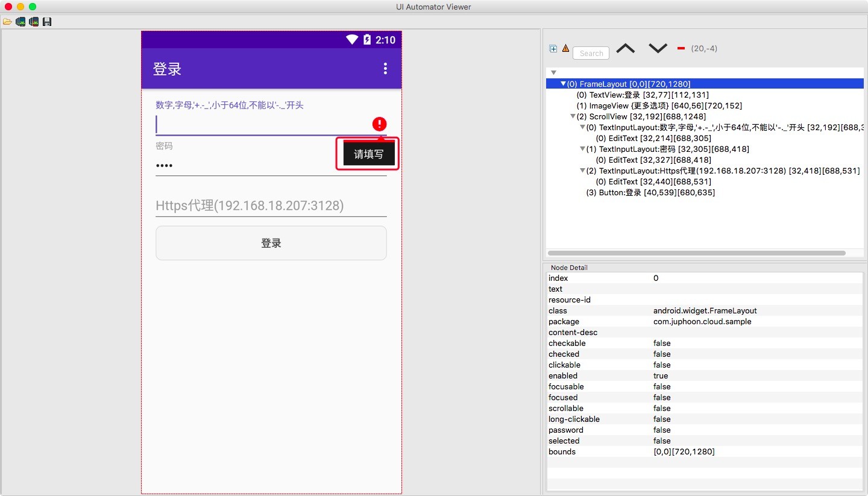
Task: Collapse the root triangle at the top of the tree
Action: 553,73
